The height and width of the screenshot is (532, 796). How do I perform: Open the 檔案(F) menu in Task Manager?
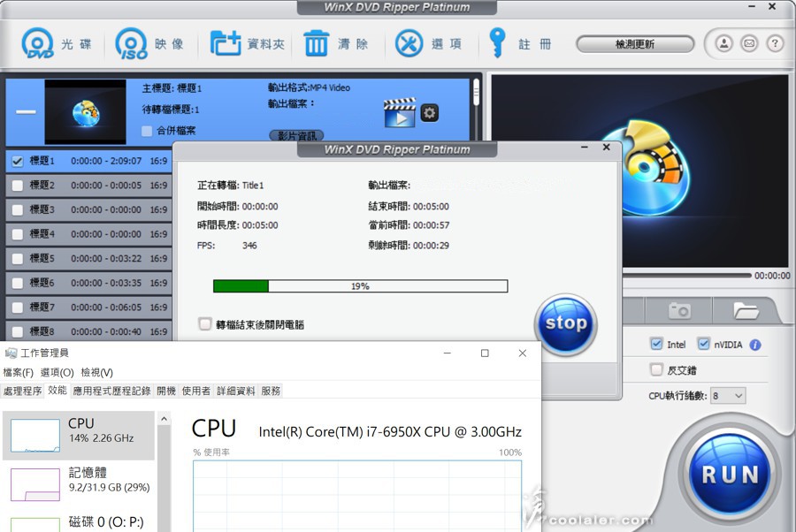(x=19, y=372)
